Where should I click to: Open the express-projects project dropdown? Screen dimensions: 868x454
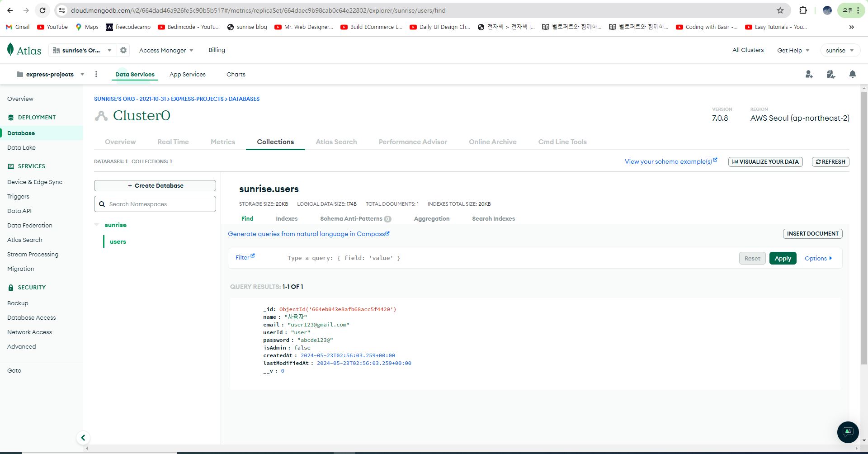[50, 74]
